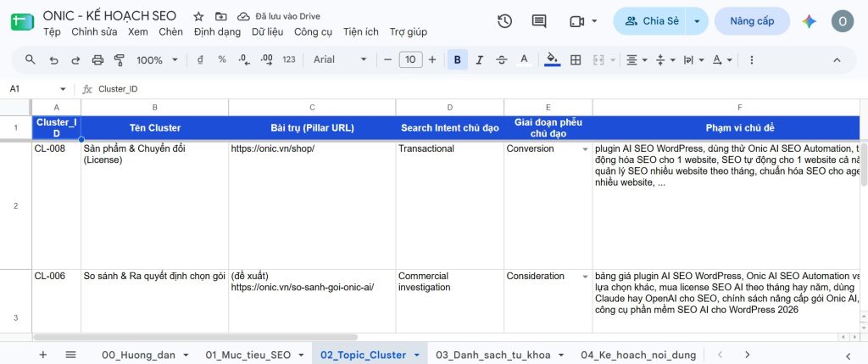The image size is (868, 364).
Task: Open the Xem menu
Action: click(138, 31)
